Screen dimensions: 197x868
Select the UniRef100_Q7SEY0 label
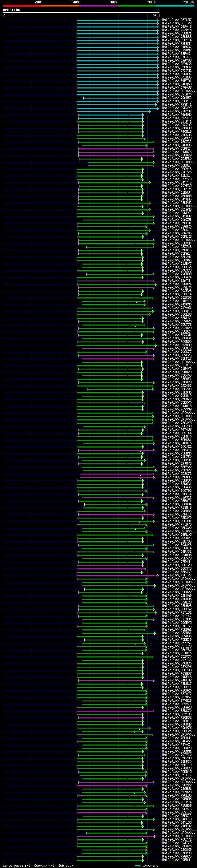[177, 287]
